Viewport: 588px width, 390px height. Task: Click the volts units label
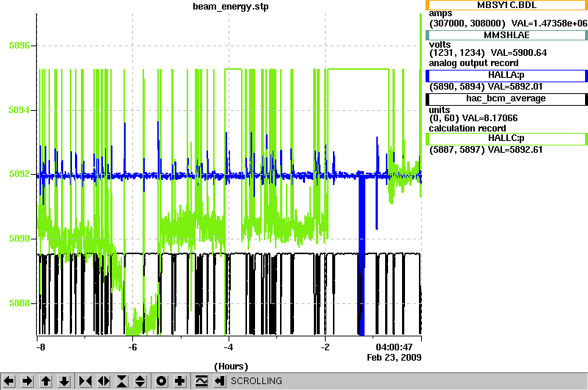[440, 45]
